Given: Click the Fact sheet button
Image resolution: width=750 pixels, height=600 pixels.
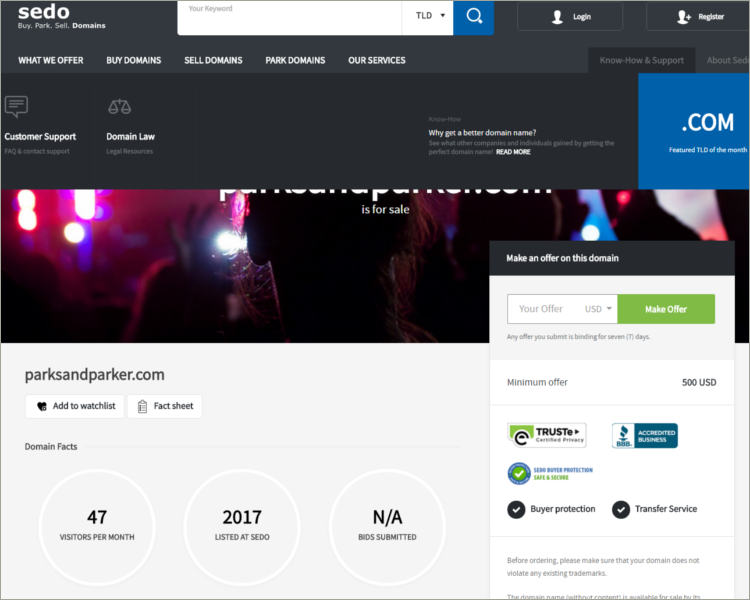Looking at the screenshot, I should coord(165,406).
